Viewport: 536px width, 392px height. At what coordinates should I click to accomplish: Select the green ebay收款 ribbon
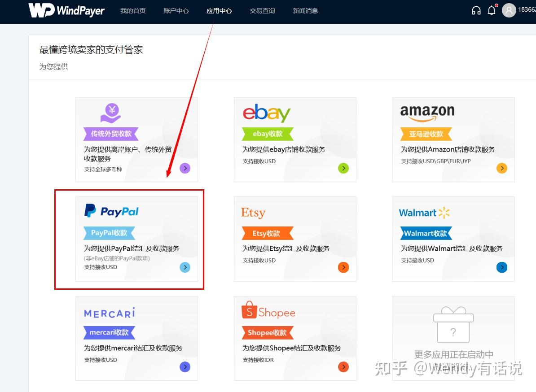click(268, 134)
